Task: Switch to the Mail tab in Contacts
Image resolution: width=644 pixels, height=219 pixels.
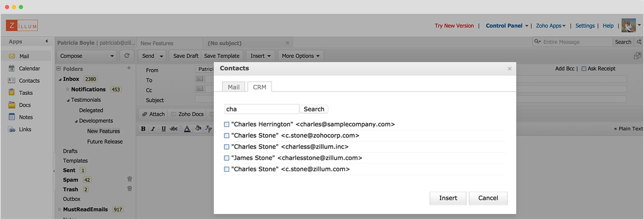Action: tap(234, 87)
